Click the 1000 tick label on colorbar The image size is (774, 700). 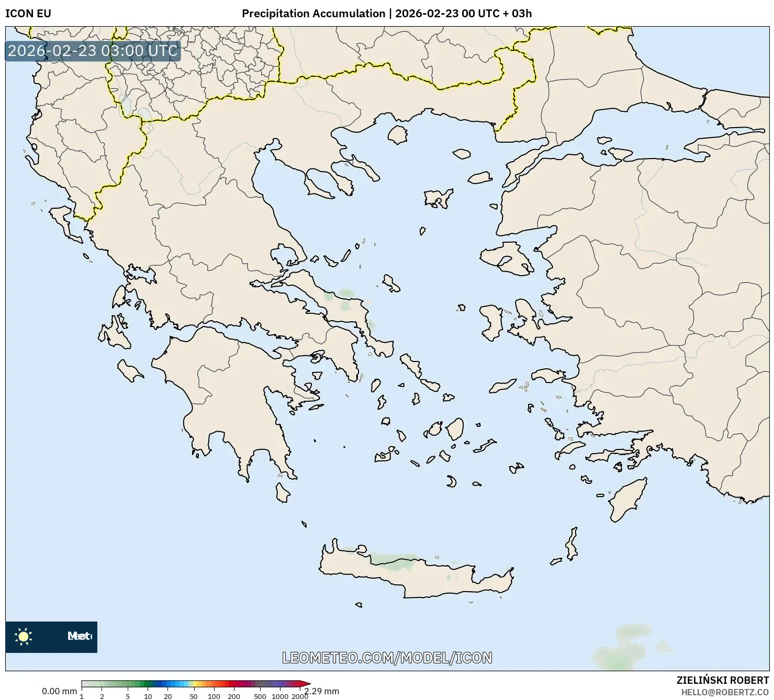[279, 696]
